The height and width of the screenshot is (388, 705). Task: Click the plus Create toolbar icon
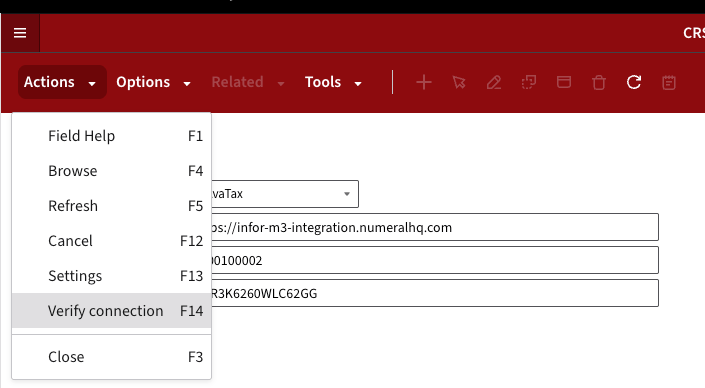click(424, 82)
